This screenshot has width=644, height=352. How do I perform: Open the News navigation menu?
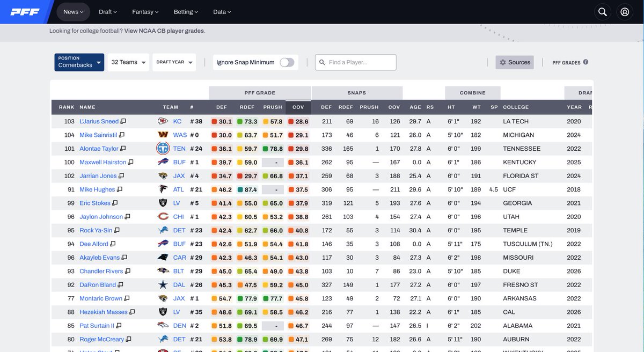click(x=73, y=12)
